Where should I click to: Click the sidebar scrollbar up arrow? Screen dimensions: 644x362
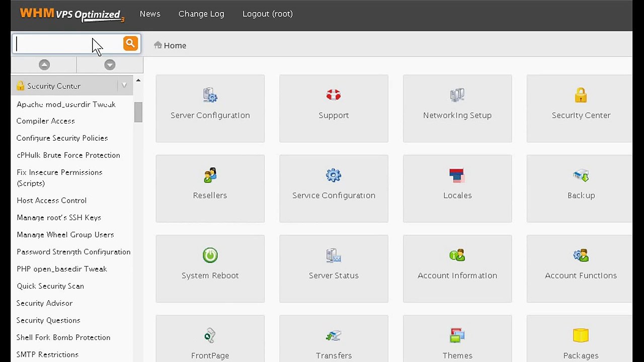(138, 80)
